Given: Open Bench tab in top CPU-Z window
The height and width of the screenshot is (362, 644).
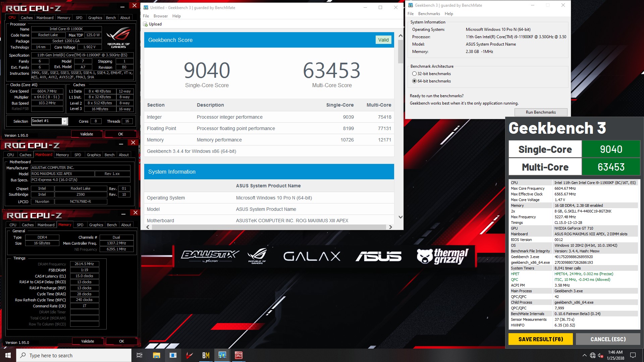Looking at the screenshot, I should [x=111, y=18].
